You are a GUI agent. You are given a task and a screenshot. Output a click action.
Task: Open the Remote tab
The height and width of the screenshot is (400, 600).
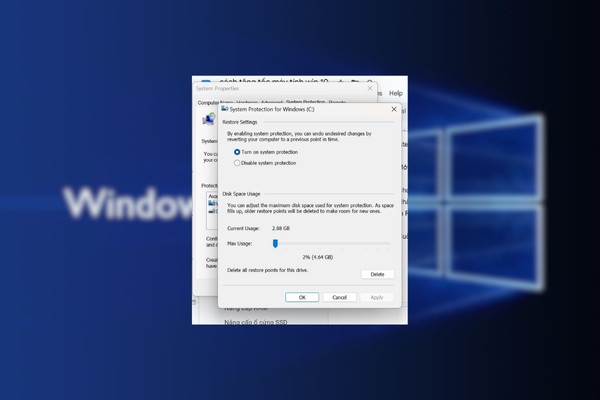point(337,102)
